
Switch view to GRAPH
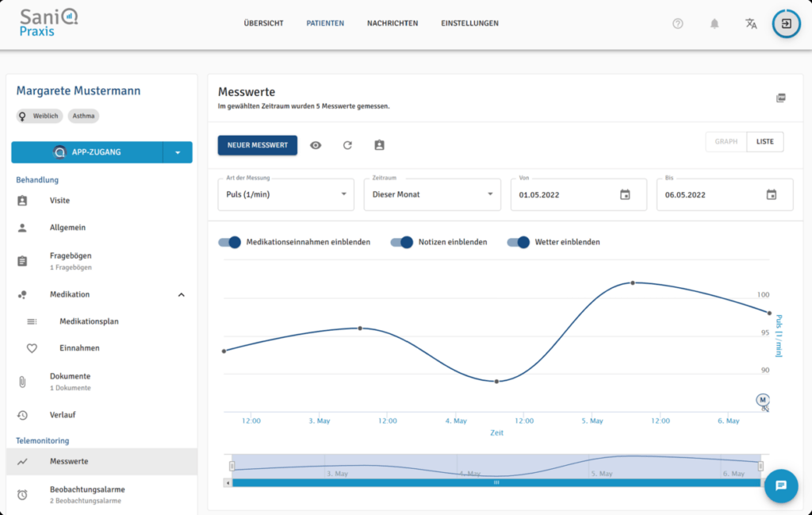pos(726,141)
